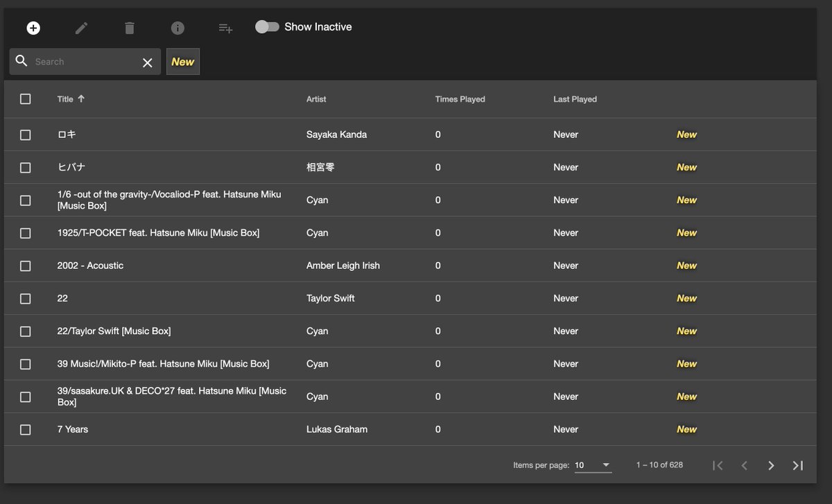Open song details with the info icon
Viewport: 832px width, 504px height.
click(177, 28)
